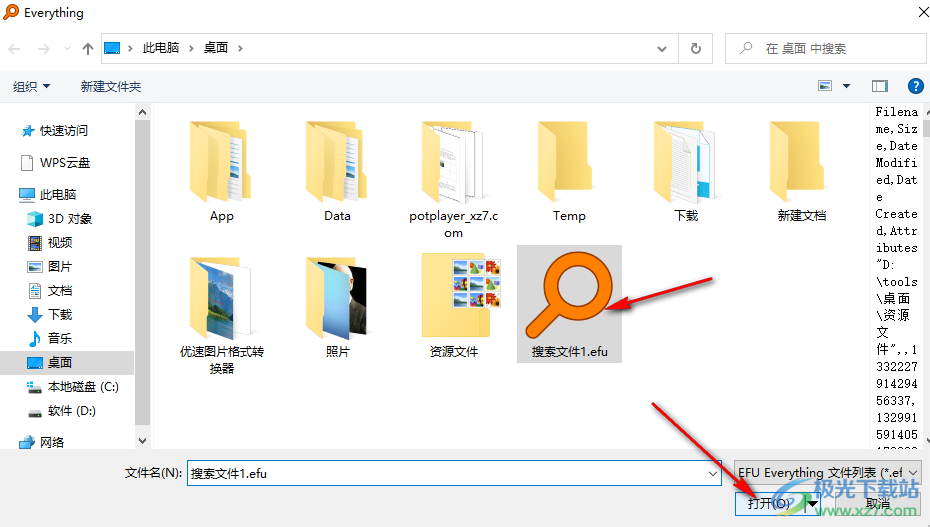The image size is (930, 527).
Task: Click the computer icon in address bar
Action: pyautogui.click(x=112, y=48)
